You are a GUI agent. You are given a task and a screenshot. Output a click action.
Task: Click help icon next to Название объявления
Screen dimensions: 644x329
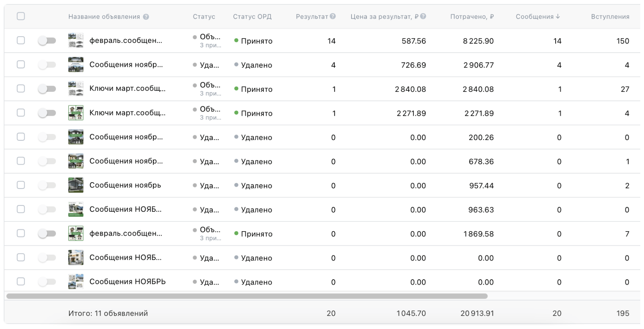[146, 17]
